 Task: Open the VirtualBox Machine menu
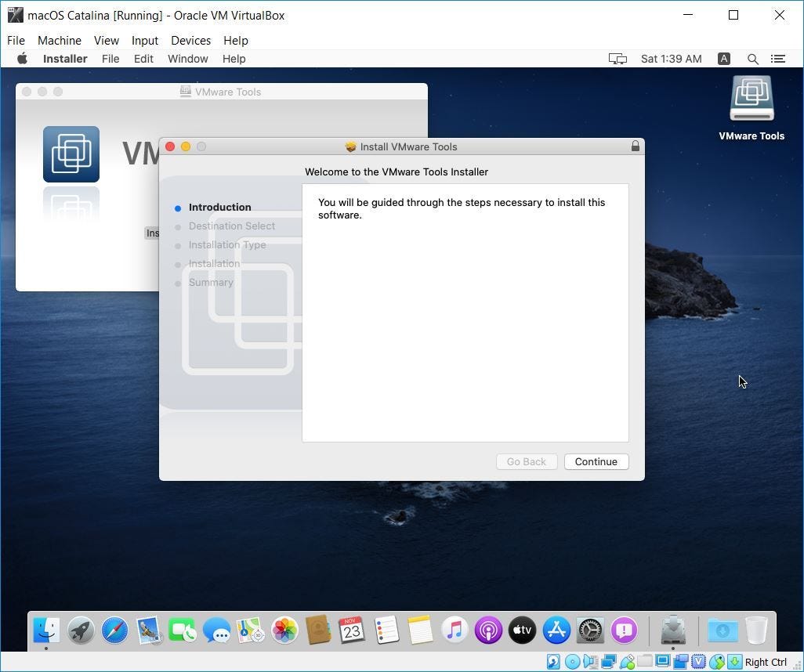(x=60, y=41)
